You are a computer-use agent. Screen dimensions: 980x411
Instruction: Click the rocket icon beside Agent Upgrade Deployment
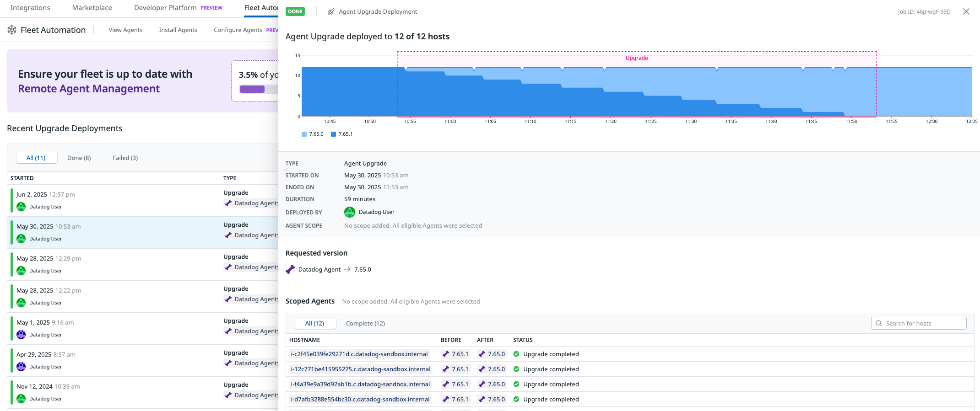click(331, 11)
